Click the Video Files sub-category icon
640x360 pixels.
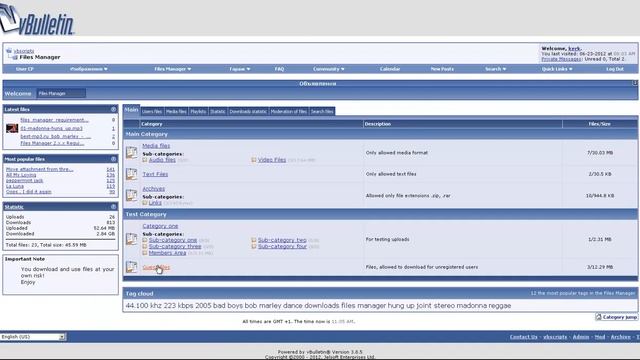pyautogui.click(x=254, y=160)
